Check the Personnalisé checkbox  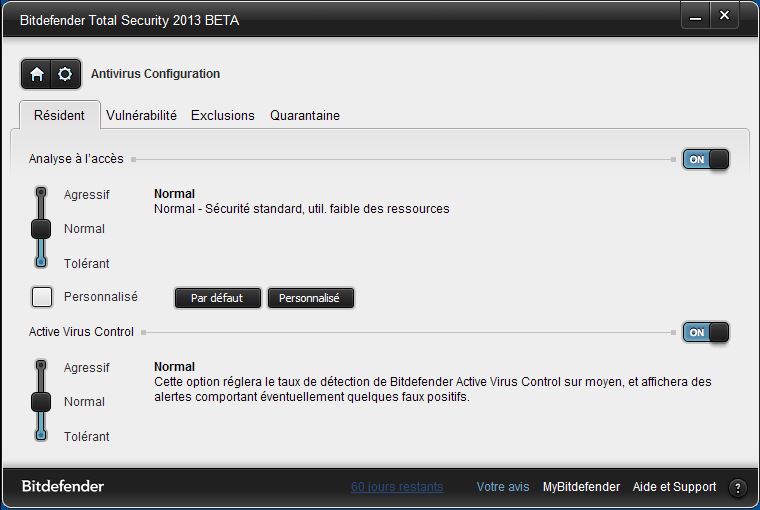coord(42,297)
